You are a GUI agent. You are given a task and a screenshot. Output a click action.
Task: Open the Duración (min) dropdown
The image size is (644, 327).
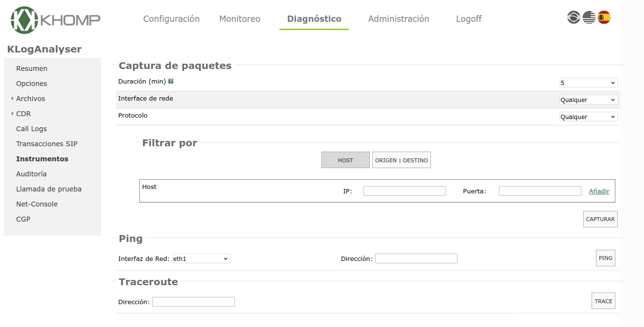click(588, 83)
